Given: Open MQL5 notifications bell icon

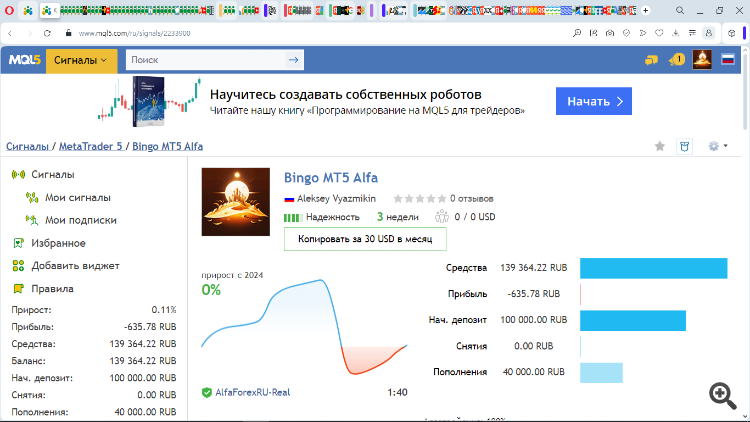Looking at the screenshot, I should click(677, 60).
